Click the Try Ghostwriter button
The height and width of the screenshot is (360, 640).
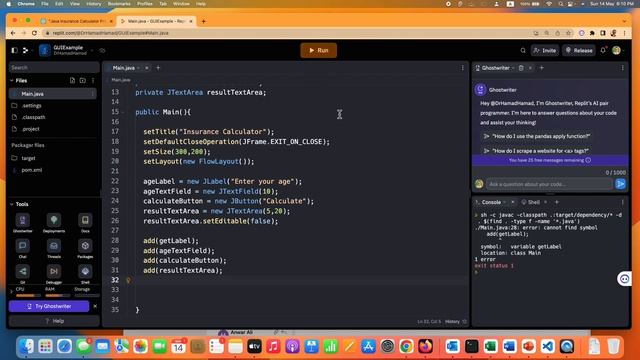click(49, 306)
